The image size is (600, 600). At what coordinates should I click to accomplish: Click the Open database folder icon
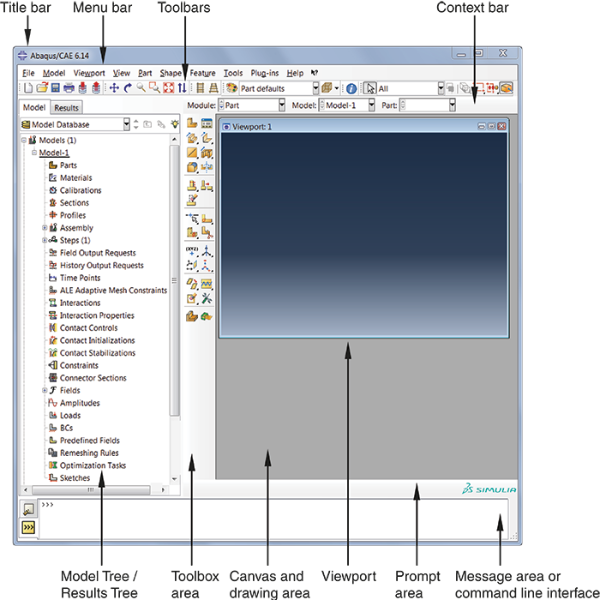[x=42, y=88]
